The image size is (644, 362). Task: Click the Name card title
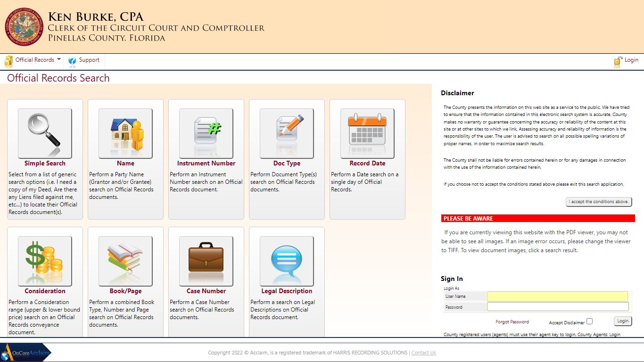[125, 164]
